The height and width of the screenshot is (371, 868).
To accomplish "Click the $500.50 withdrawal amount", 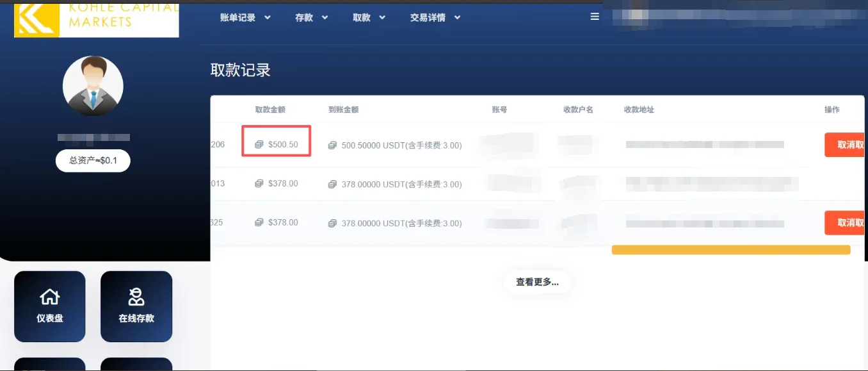I will pos(283,145).
